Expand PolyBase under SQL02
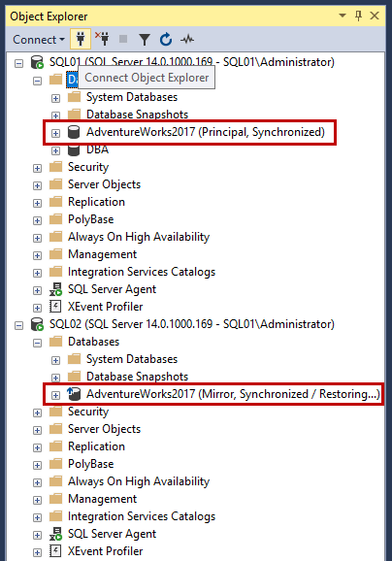Viewport: 392px width, 561px height. [37, 466]
